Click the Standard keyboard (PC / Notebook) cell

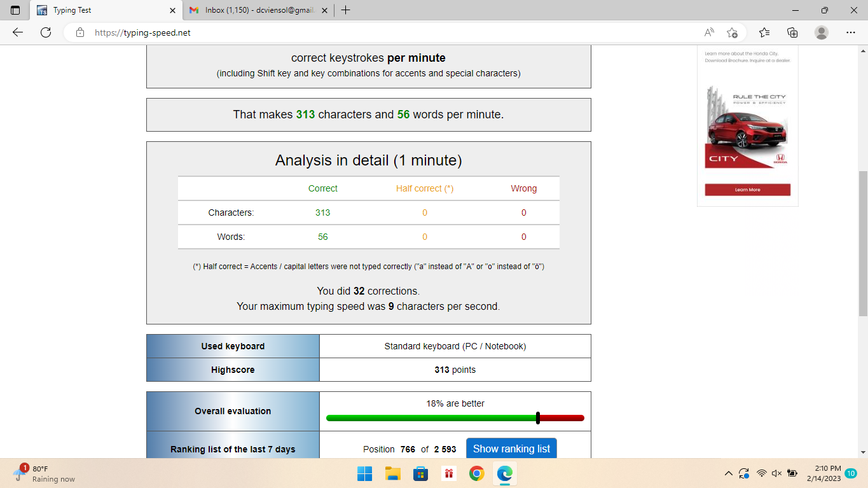point(455,346)
